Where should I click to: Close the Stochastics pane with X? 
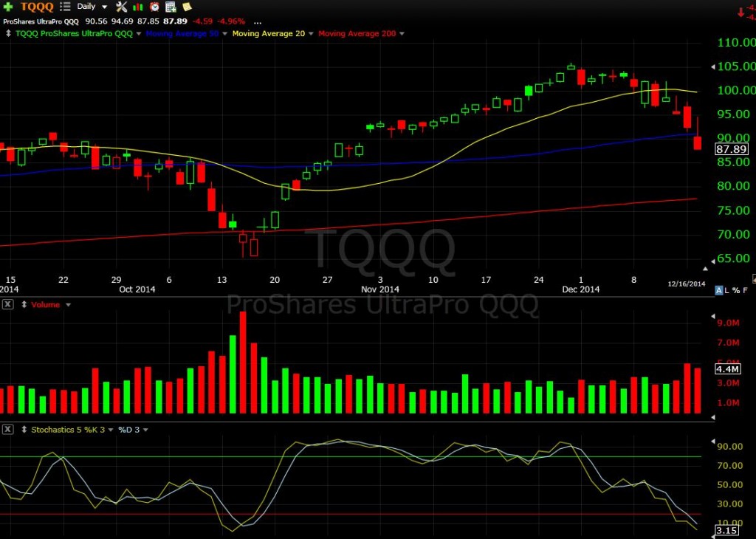[x=7, y=429]
